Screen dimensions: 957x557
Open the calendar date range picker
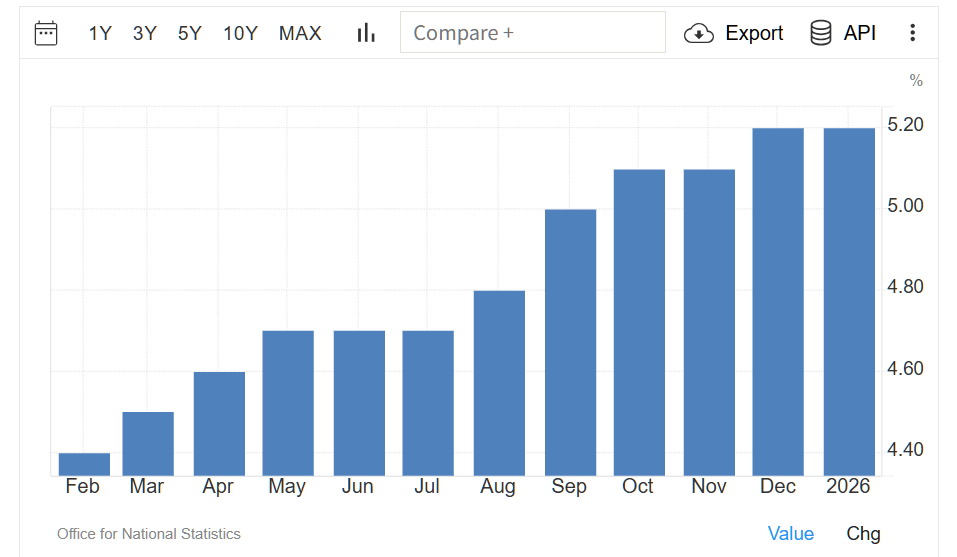tap(46, 33)
